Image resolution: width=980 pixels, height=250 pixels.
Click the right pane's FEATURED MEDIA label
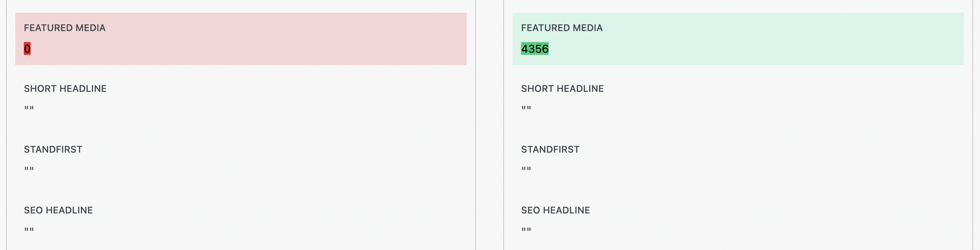click(562, 28)
